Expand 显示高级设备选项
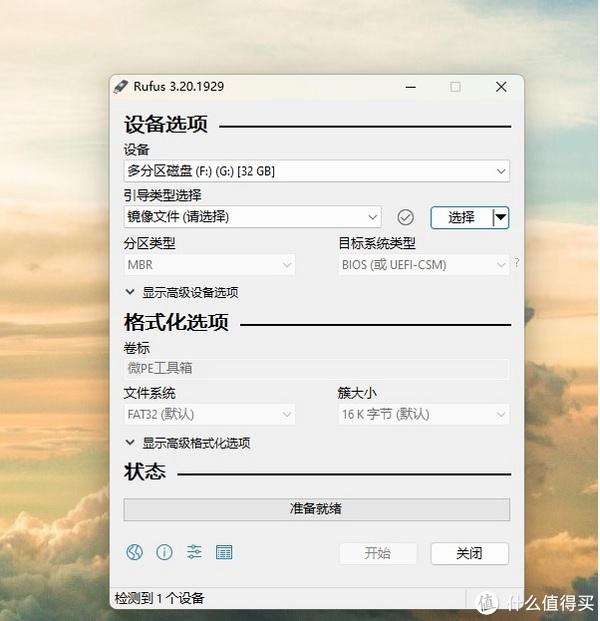600x621 pixels. pos(182,293)
